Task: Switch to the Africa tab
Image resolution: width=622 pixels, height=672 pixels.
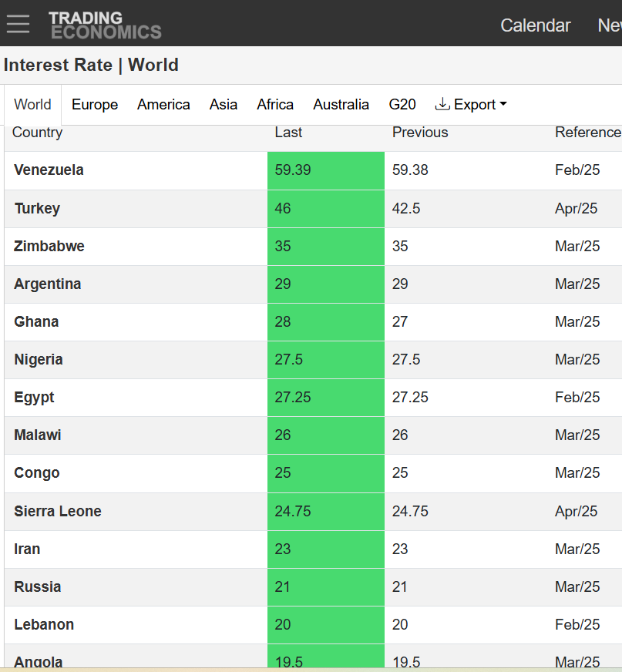Action: pyautogui.click(x=275, y=105)
